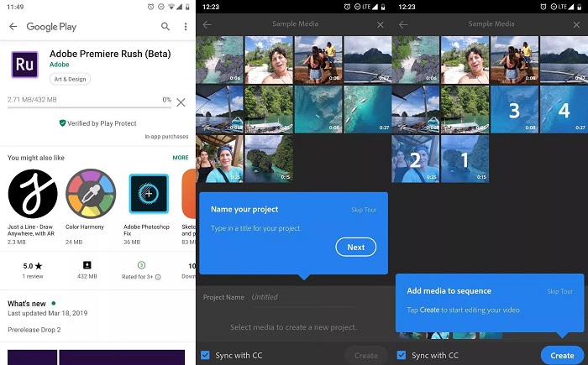Select the selfie man clip in middle screen
This screenshot has width=588, height=365.
[x=269, y=60]
